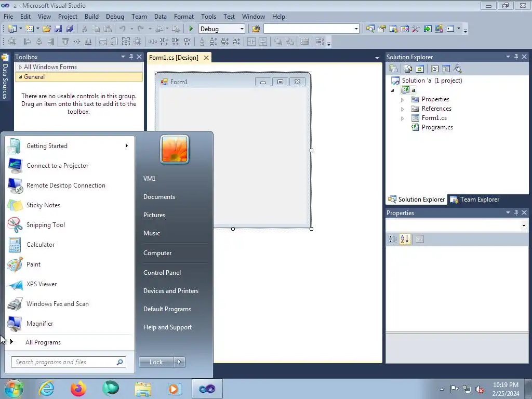The width and height of the screenshot is (532, 399).
Task: Click the Make Same Width icon
Action: click(x=103, y=42)
